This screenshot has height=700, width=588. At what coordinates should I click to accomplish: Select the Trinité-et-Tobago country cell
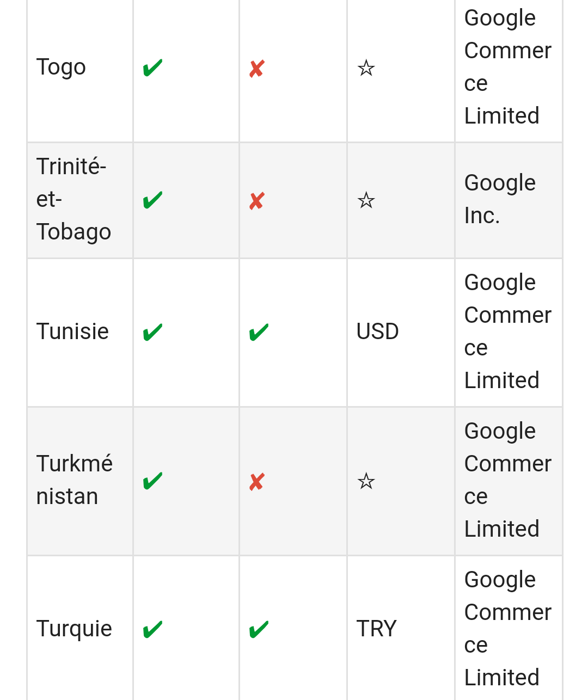[73, 199]
